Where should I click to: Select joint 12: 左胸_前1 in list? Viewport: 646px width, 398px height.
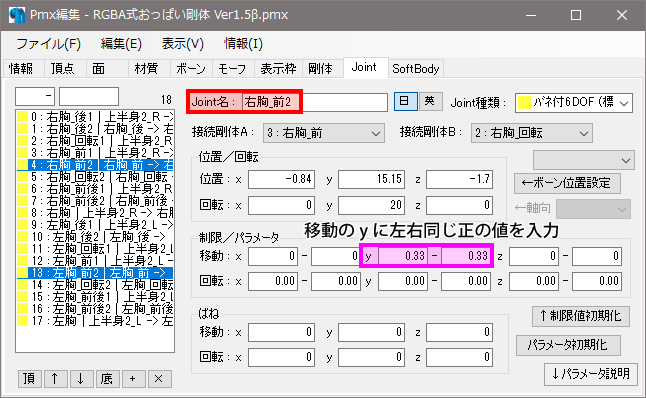(95, 261)
